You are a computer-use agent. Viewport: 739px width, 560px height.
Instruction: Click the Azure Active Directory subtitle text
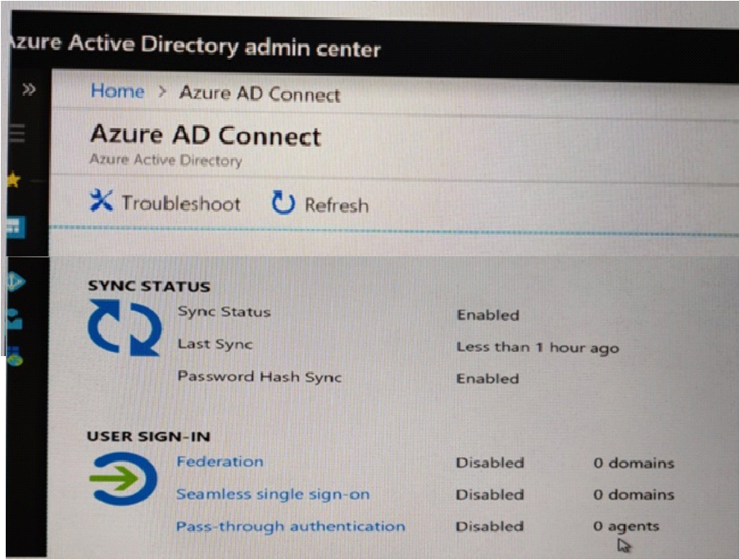[165, 160]
